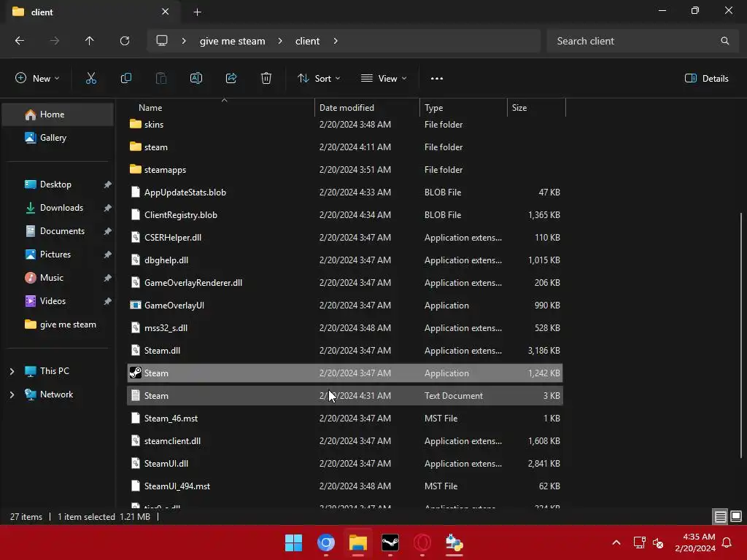Sort by Type column header
Image resolution: width=747 pixels, height=560 pixels.
(x=463, y=108)
